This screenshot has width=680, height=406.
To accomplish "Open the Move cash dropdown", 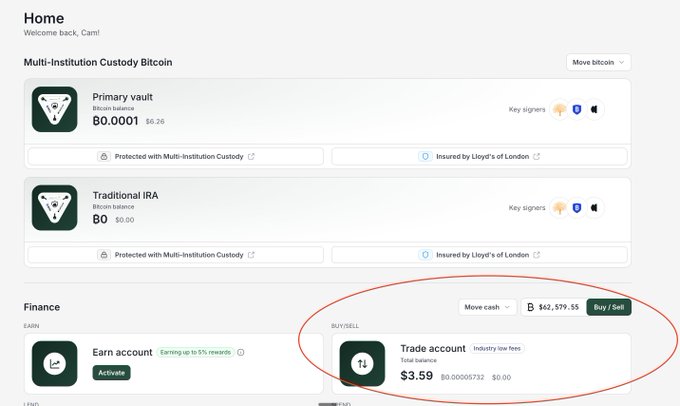I will pos(487,307).
